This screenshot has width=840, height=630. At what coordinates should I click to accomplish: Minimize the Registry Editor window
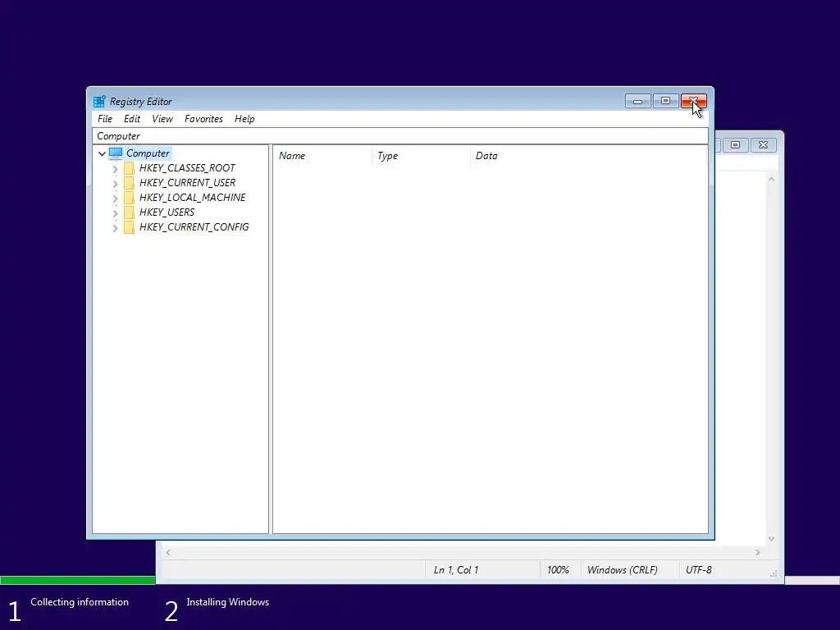coord(637,101)
